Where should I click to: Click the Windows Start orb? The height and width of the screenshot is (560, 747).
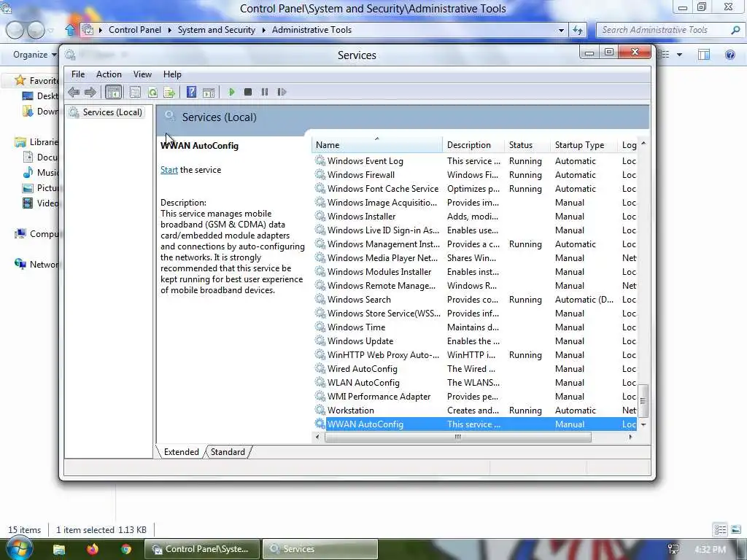[x=18, y=548]
